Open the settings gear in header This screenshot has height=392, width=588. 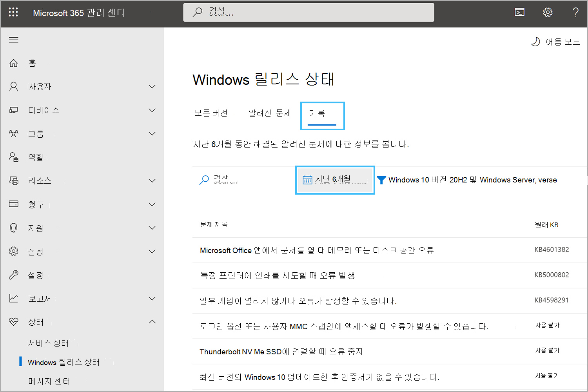click(x=548, y=13)
